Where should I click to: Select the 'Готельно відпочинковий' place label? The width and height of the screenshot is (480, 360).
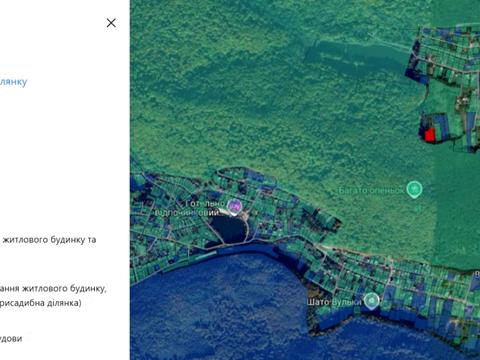click(190, 208)
